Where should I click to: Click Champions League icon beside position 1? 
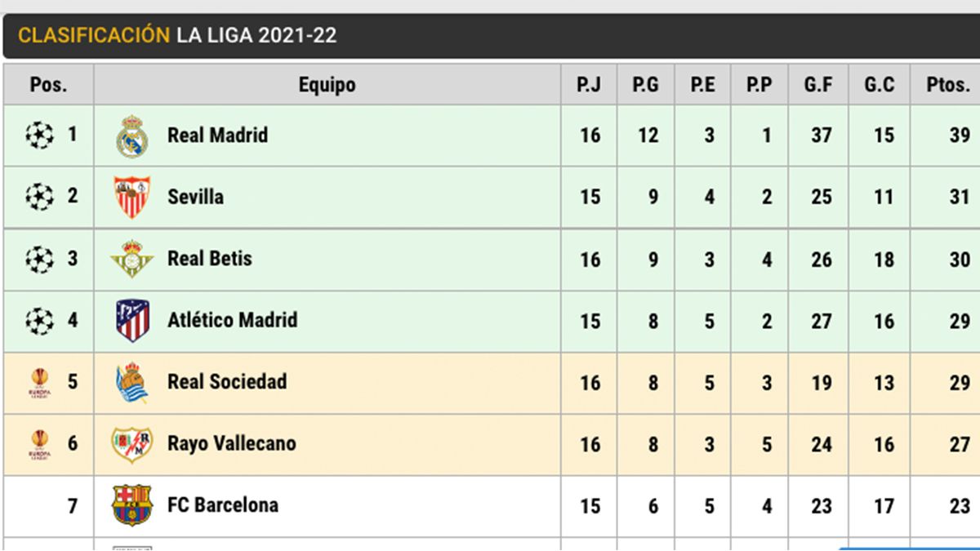(39, 135)
